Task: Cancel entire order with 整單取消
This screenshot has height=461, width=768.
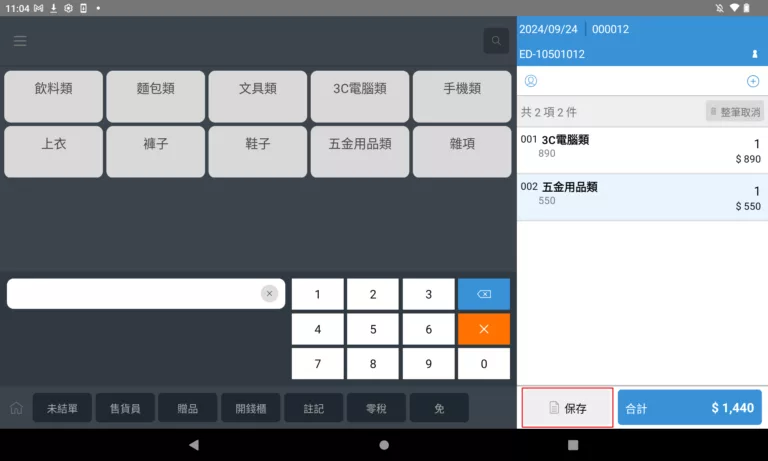Action: [x=735, y=112]
